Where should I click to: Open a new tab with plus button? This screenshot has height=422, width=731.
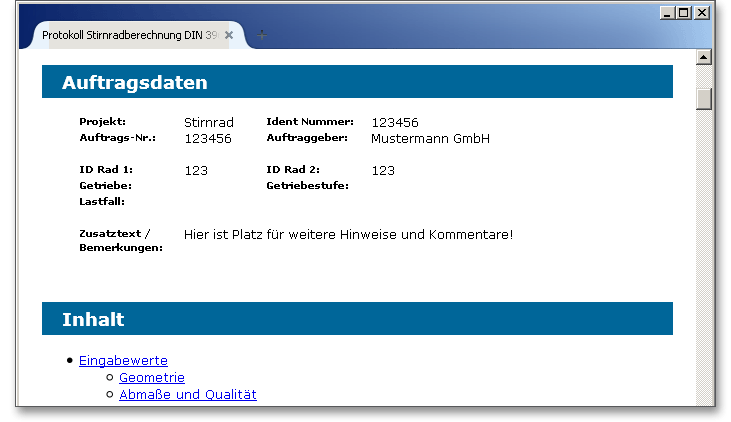point(262,35)
